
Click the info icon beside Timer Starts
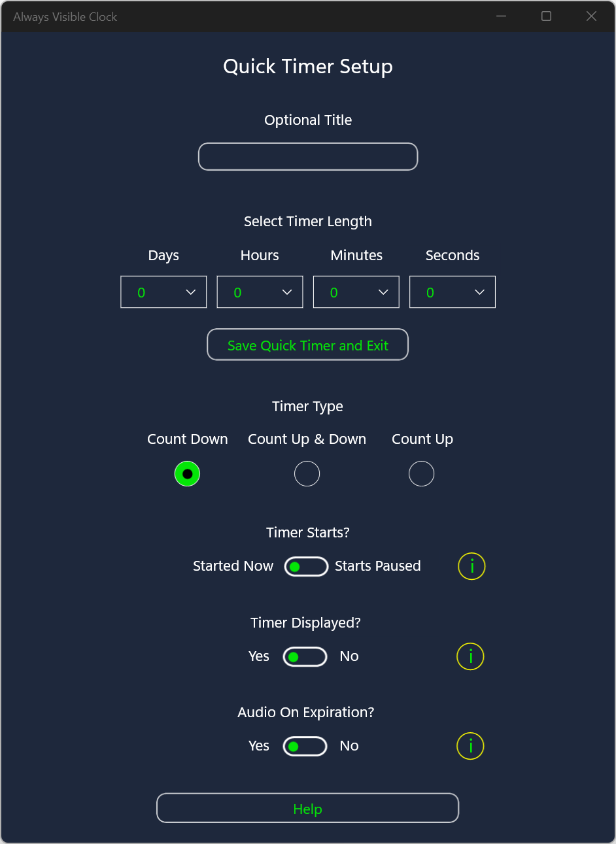(x=471, y=566)
